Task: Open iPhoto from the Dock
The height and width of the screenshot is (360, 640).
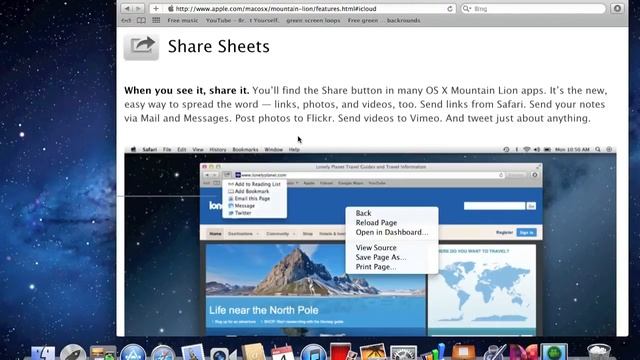Action: [x=373, y=352]
